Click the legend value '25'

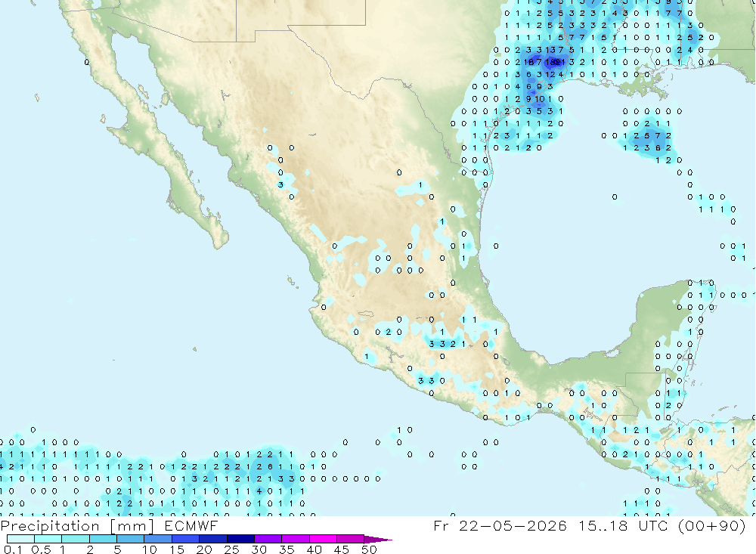(231, 549)
